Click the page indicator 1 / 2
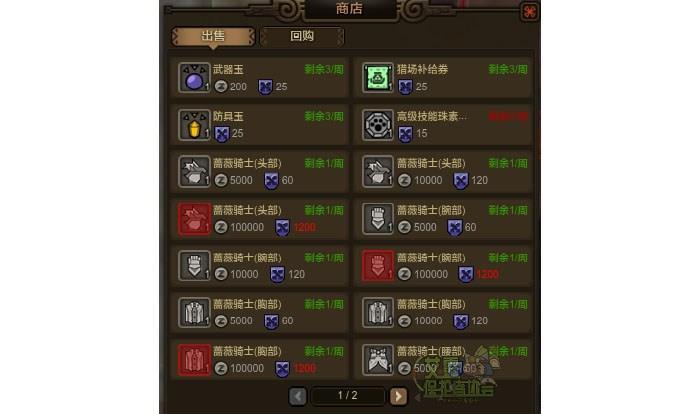This screenshot has height=414, width=700. click(x=348, y=396)
